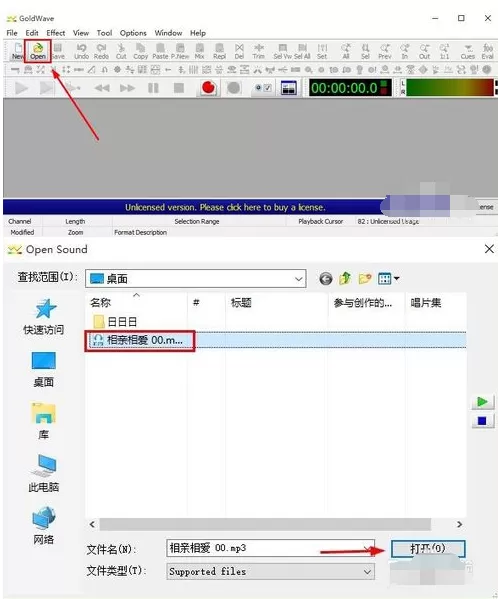Go to 库 in sidebar
The image size is (498, 599).
coord(44,421)
